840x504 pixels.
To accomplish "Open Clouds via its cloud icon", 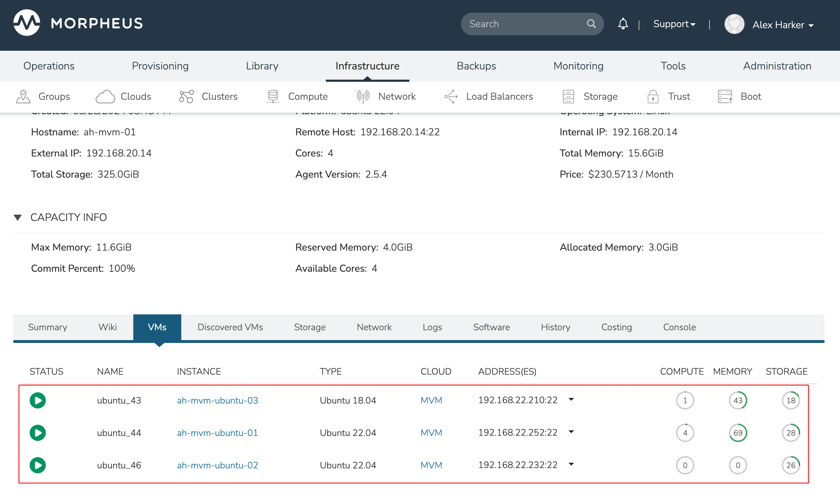I will click(x=105, y=97).
